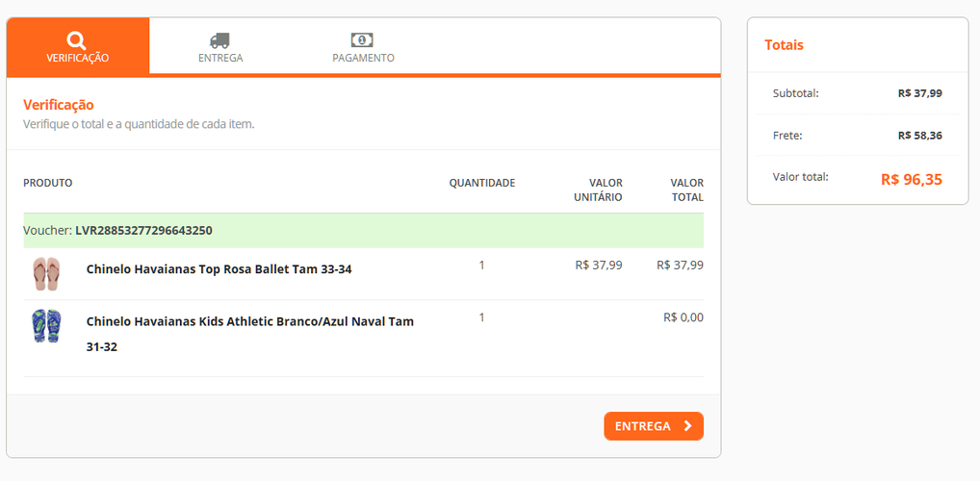The width and height of the screenshot is (980, 481).
Task: Click the delivery truck icon
Action: point(220,40)
